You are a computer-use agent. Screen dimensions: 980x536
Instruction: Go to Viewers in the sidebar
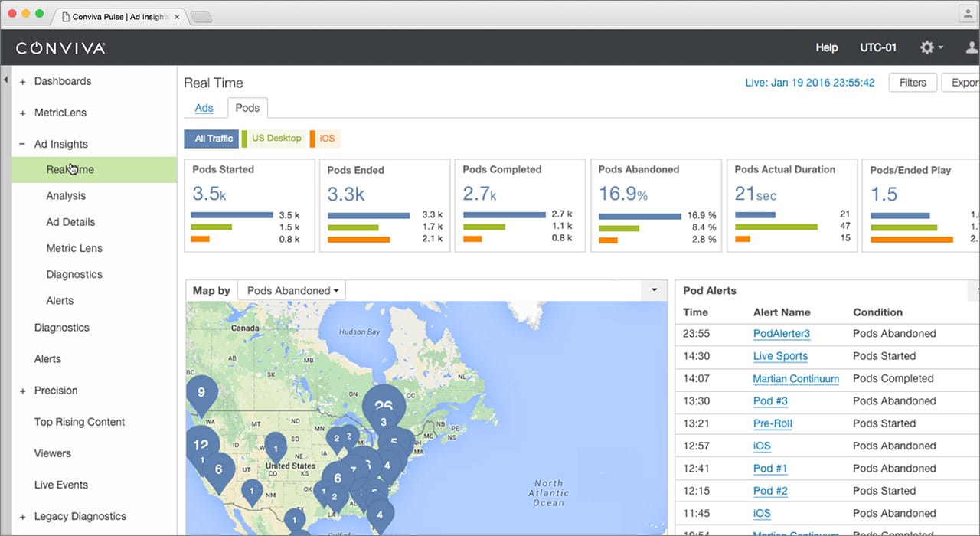click(x=53, y=453)
